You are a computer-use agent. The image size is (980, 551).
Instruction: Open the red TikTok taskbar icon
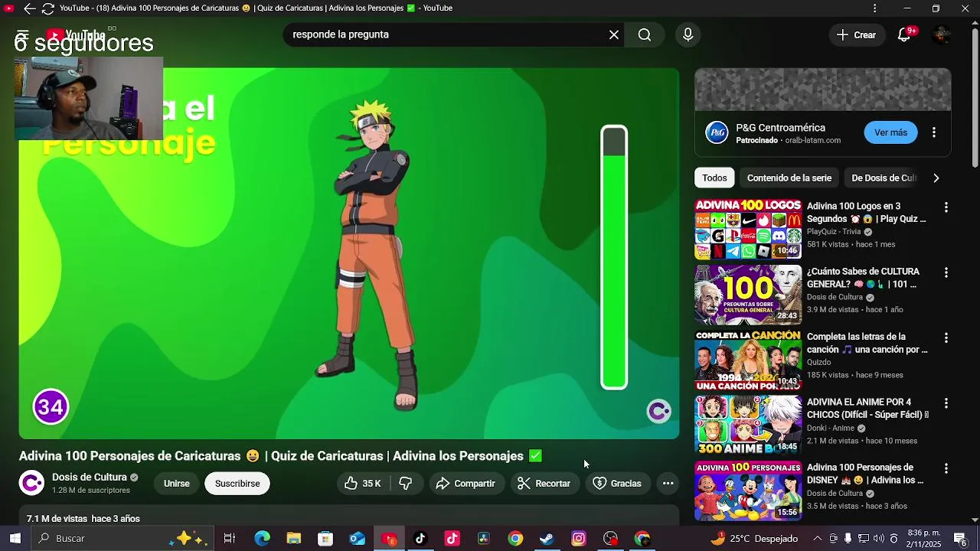(452, 539)
